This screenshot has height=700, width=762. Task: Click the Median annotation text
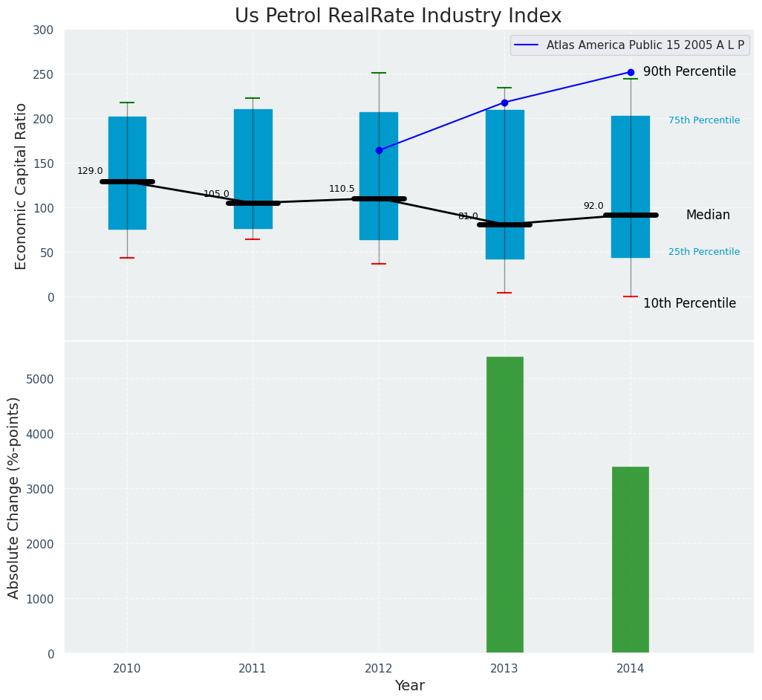coord(707,215)
